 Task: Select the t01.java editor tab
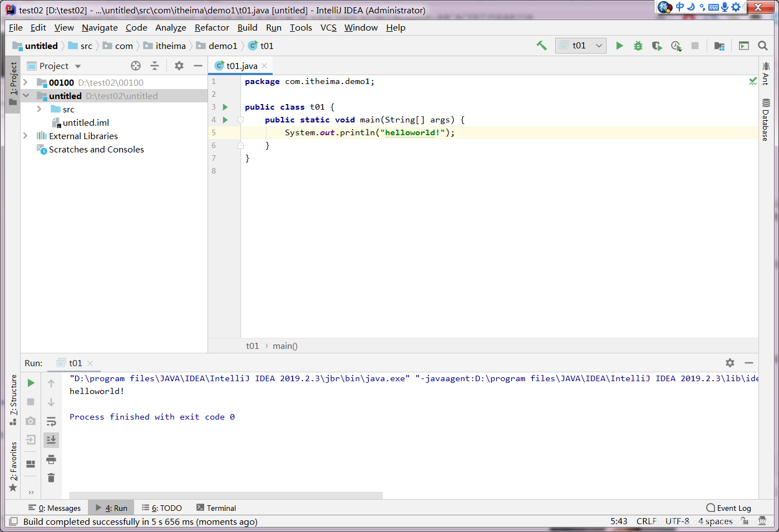click(241, 66)
